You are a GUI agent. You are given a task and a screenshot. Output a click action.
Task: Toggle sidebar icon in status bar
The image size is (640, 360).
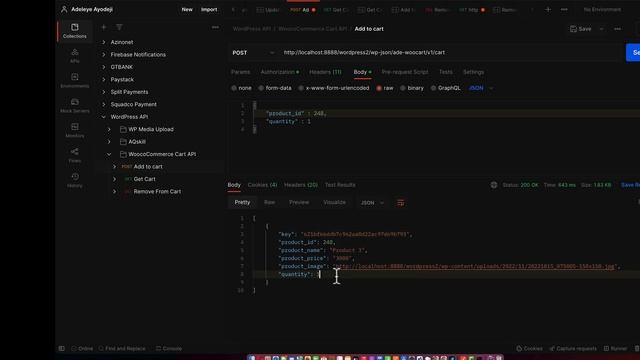pyautogui.click(x=62, y=349)
